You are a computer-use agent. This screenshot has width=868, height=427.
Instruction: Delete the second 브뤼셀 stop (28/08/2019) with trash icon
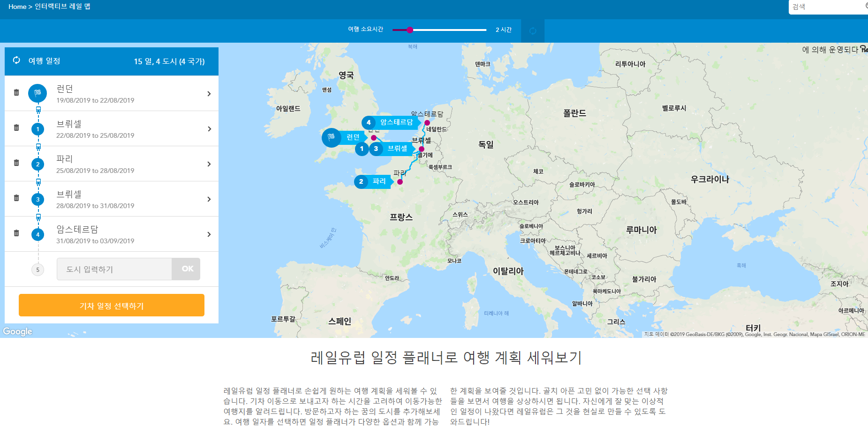[16, 198]
